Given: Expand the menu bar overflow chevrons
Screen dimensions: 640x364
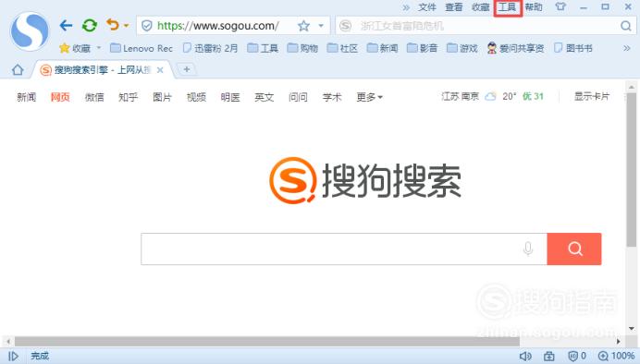Looking at the screenshot, I should tap(406, 7).
